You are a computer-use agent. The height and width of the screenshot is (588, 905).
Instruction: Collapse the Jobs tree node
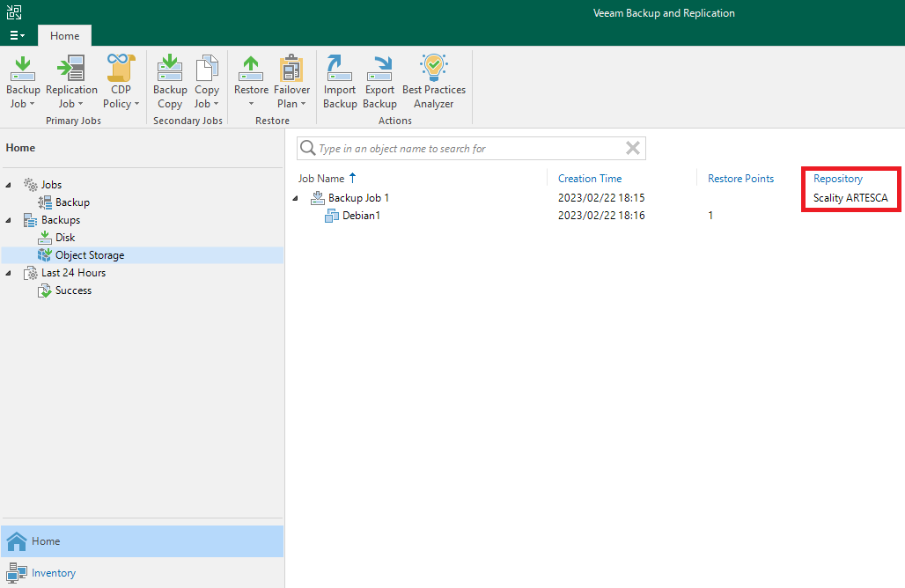[x=8, y=185]
